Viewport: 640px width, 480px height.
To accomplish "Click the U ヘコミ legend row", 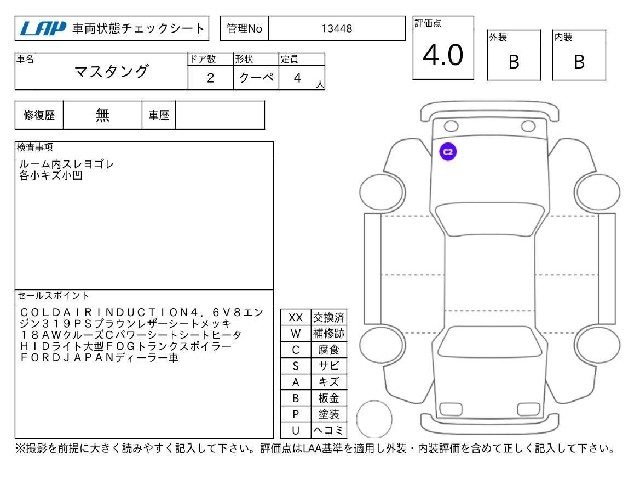I will pos(313,430).
